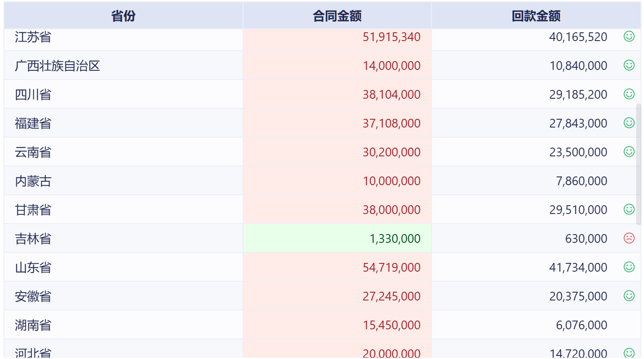The width and height of the screenshot is (644, 359).
Task: Click the 54,719,000 contract amount for 山东省
Action: click(391, 268)
